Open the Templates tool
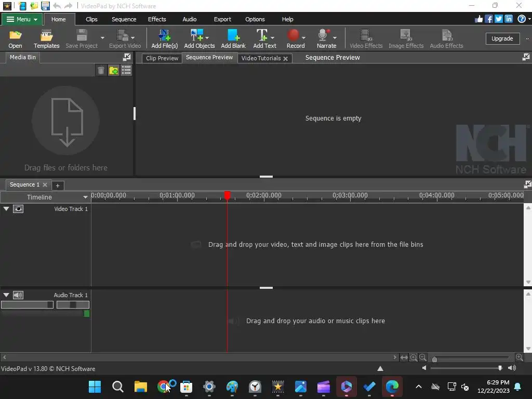 pos(46,39)
